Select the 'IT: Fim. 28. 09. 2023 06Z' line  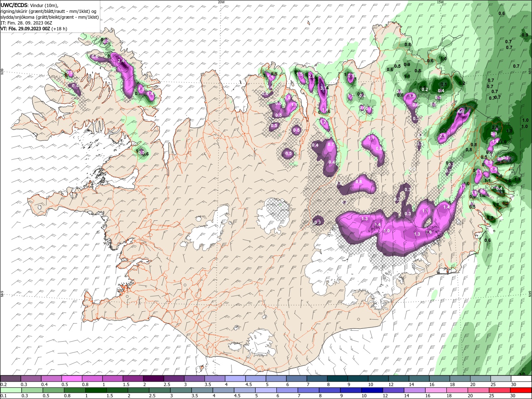click(26, 23)
